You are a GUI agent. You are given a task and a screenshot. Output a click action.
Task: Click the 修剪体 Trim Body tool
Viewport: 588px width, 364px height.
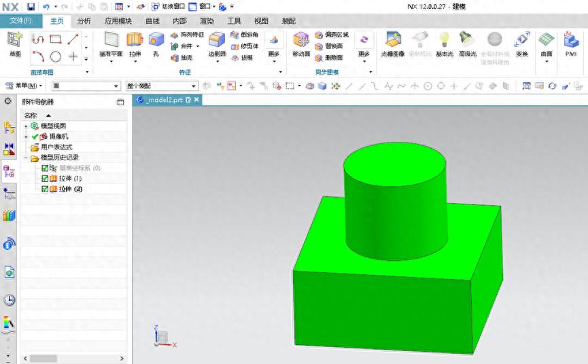tap(244, 46)
